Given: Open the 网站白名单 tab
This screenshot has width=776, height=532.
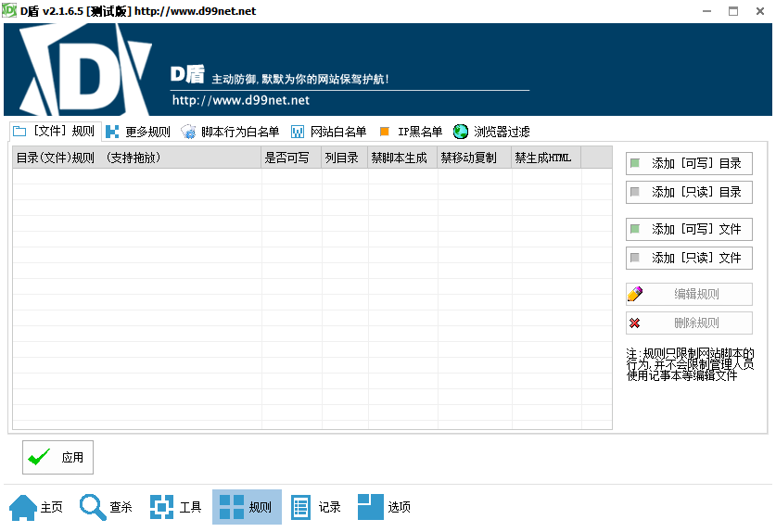Looking at the screenshot, I should click(x=328, y=132).
